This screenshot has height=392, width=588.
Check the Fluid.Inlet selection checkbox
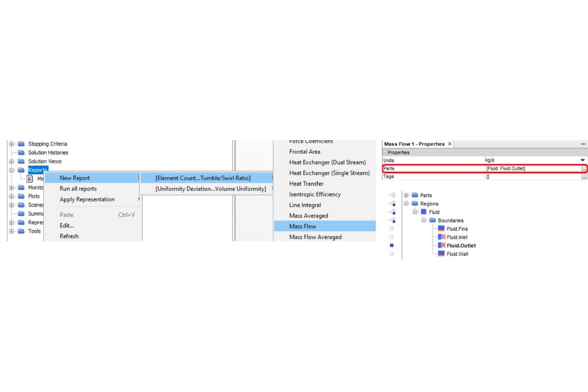click(x=391, y=237)
